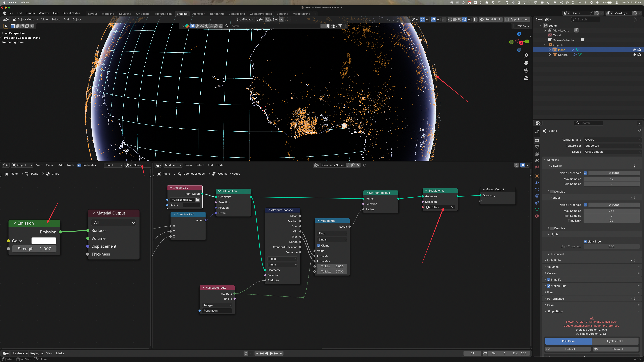Toggle the Motion Blur checkbox
The height and width of the screenshot is (362, 644).
549,286
